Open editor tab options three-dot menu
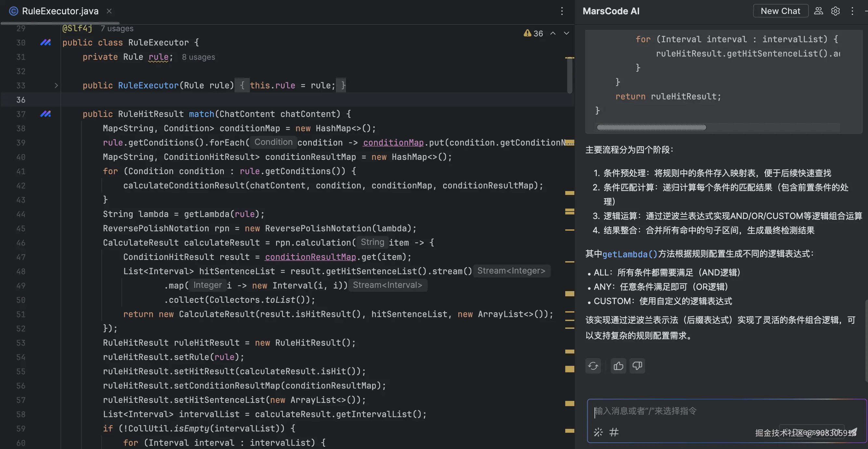The width and height of the screenshot is (868, 449). point(562,11)
